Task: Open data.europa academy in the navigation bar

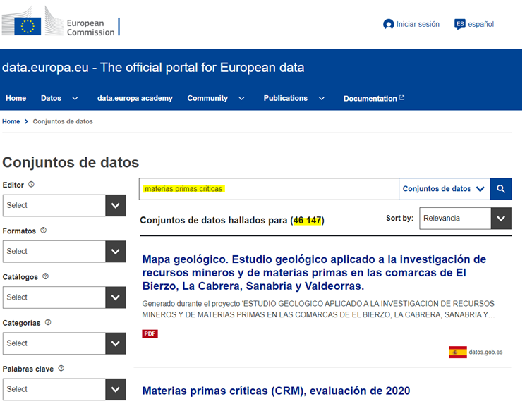Action: point(135,98)
